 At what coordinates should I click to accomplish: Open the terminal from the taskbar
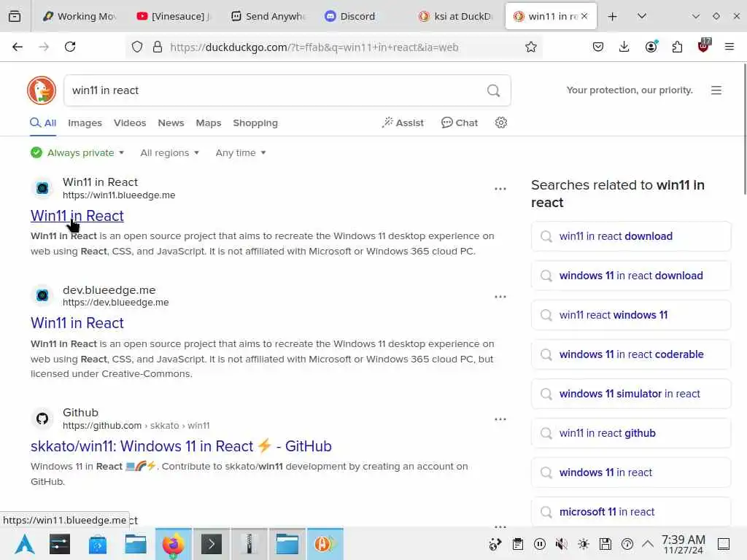(212, 544)
